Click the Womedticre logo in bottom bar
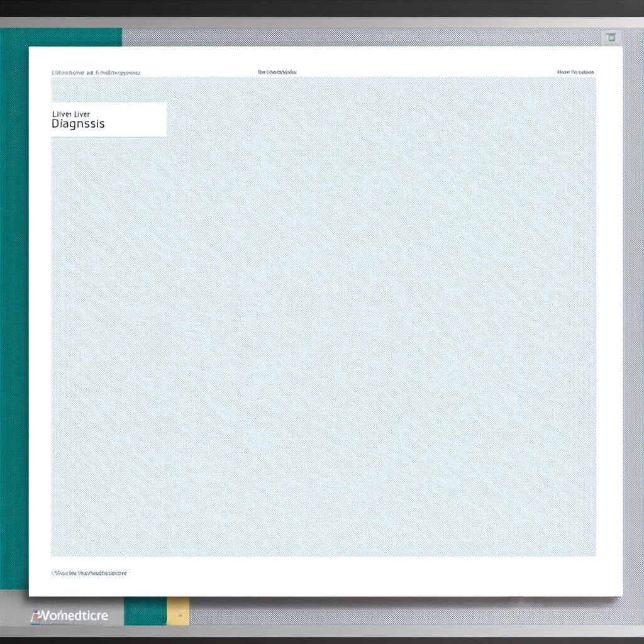The width and height of the screenshot is (644, 644). (70, 615)
